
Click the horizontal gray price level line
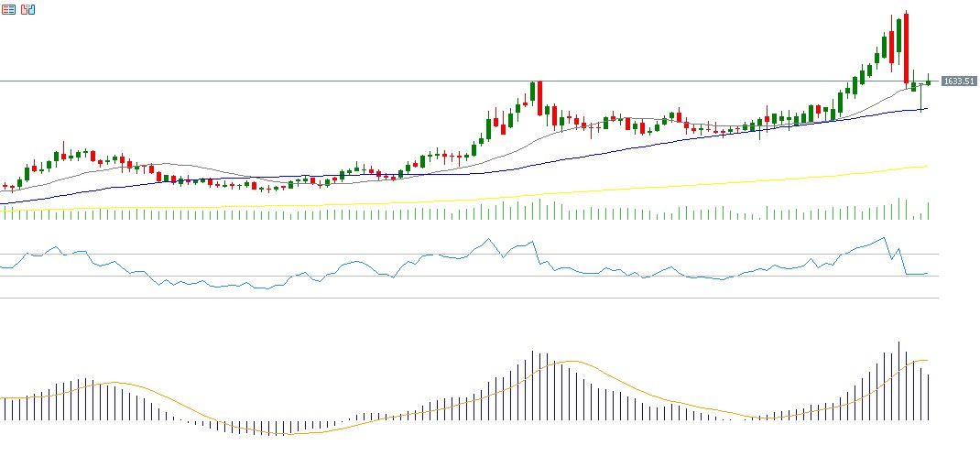coord(275,81)
